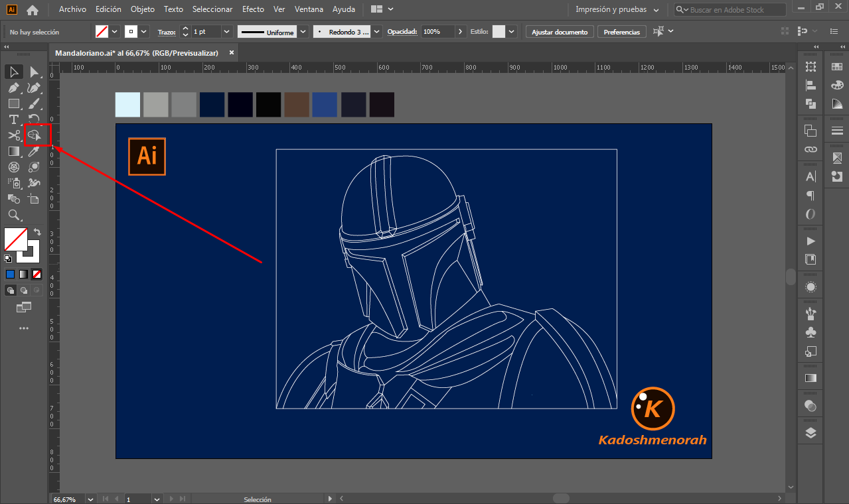The image size is (849, 504).
Task: Go to first artboard arrow
Action: click(x=104, y=499)
